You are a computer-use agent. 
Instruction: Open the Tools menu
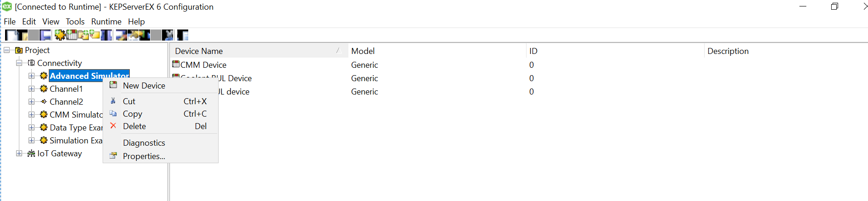75,22
